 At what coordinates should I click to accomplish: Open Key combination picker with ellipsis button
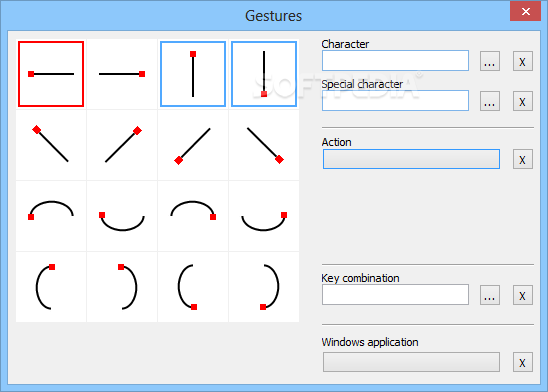(x=490, y=295)
